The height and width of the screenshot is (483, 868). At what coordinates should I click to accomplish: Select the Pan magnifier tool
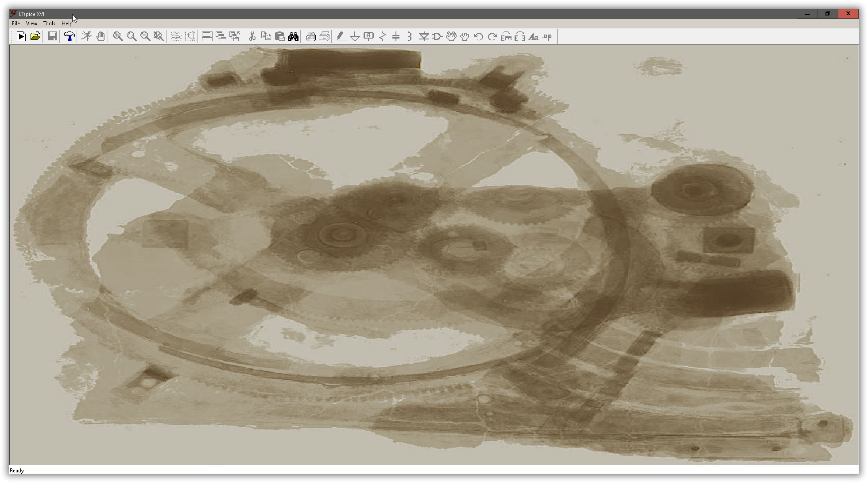[132, 36]
